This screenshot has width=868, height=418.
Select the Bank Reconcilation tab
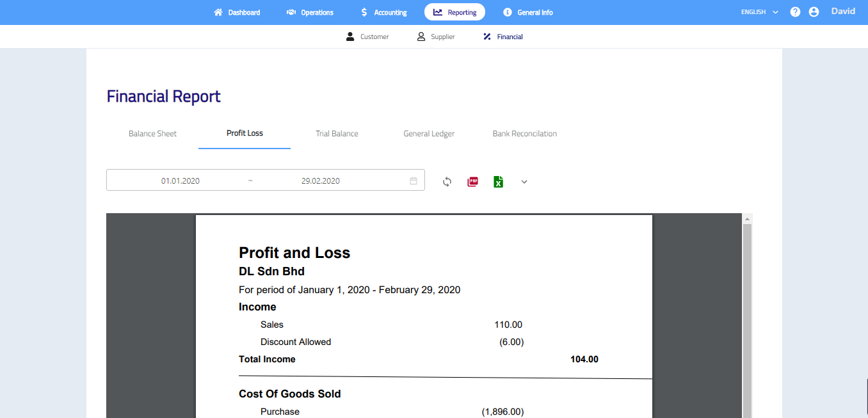pyautogui.click(x=524, y=134)
